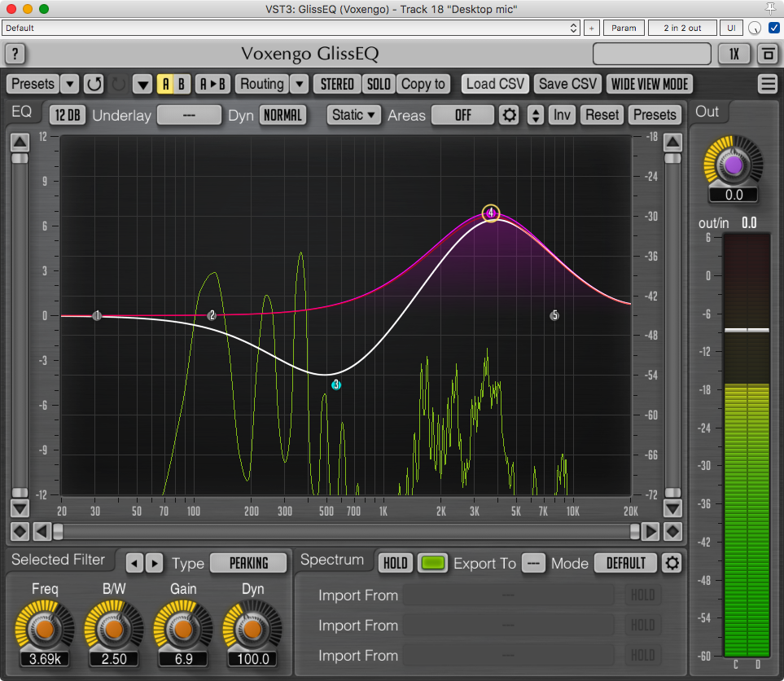784x681 pixels.
Task: Select previous filter arrow
Action: tap(134, 563)
